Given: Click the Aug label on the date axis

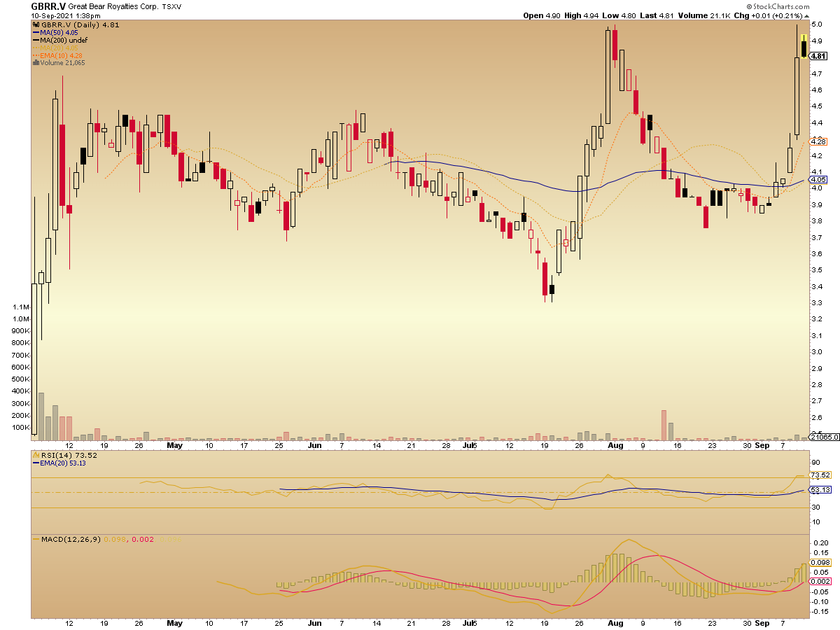Looking at the screenshot, I should pos(615,445).
